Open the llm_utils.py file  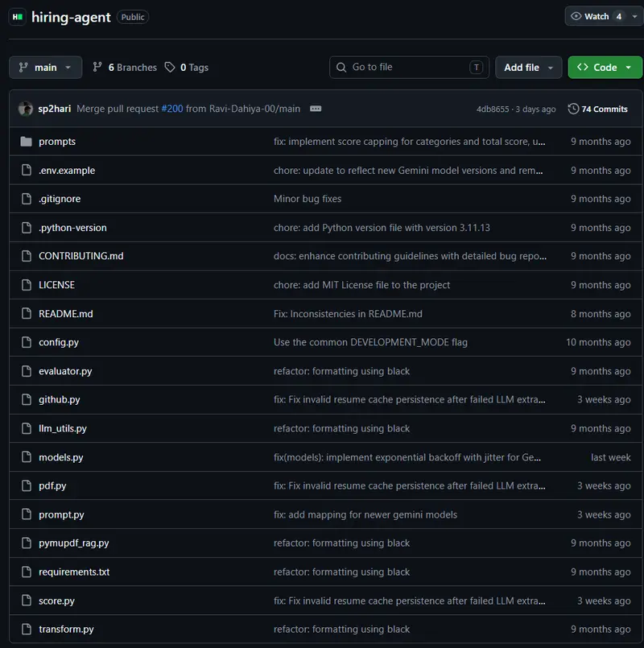pos(63,428)
